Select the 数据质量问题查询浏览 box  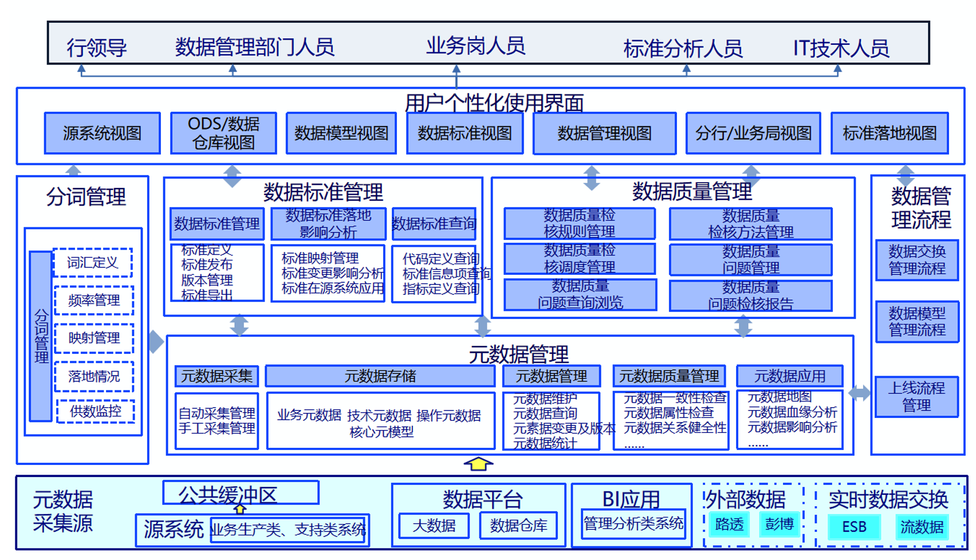tap(580, 294)
